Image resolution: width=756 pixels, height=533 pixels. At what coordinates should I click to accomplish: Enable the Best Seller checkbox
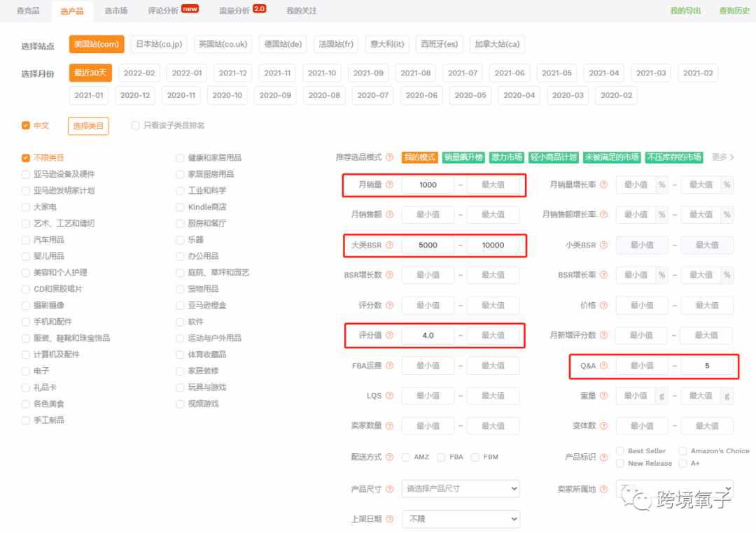[x=620, y=450]
